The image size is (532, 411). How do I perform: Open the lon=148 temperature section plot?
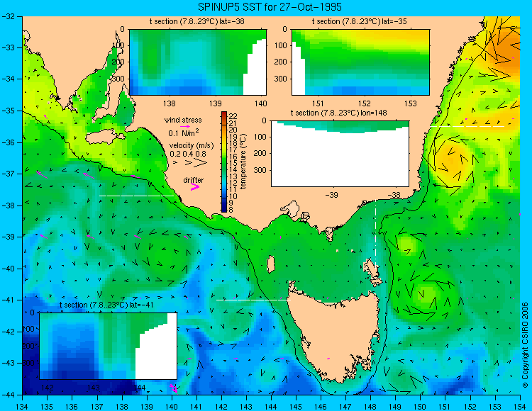[340, 154]
